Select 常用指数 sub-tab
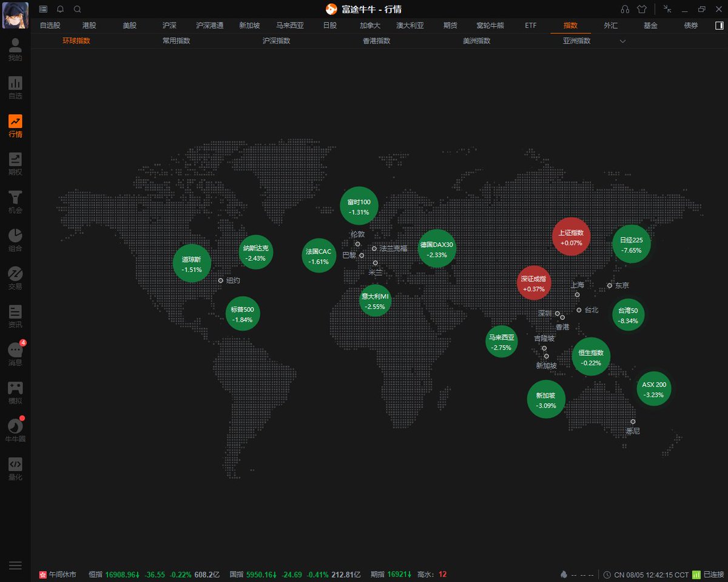 pyautogui.click(x=176, y=41)
